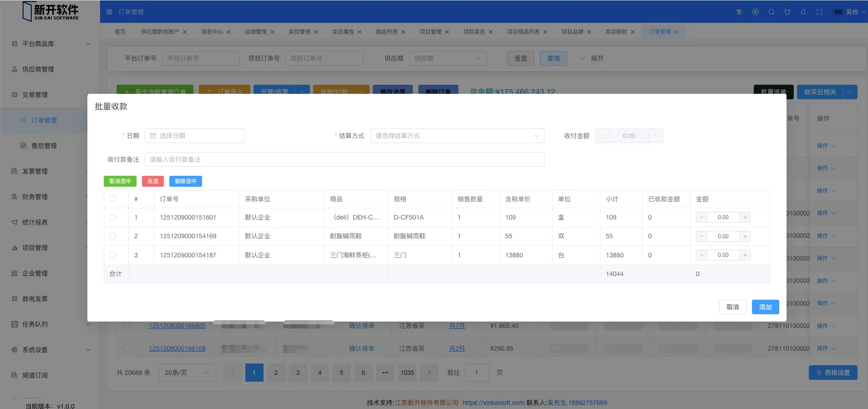Click the font size icon in header

pos(739,12)
